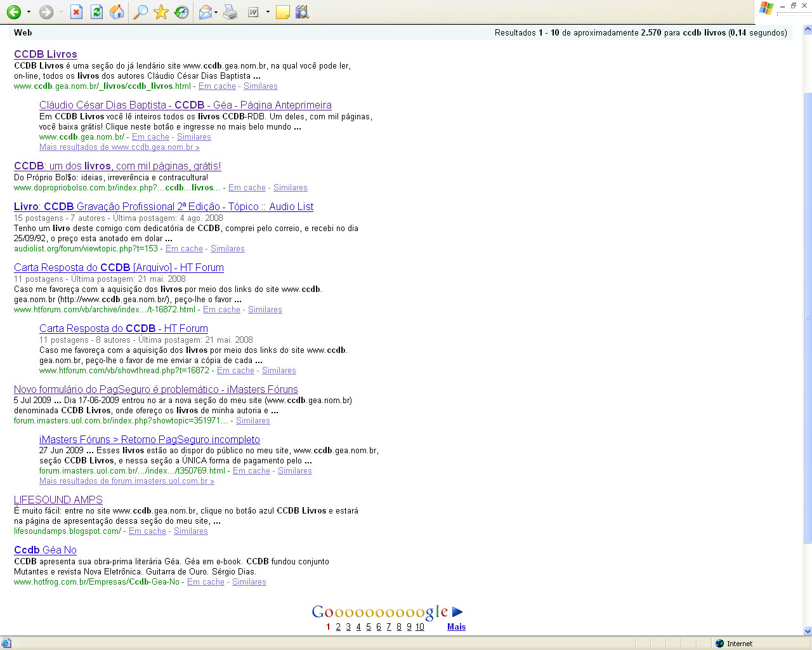Click the Mais next page link
812x650 pixels.
point(456,627)
